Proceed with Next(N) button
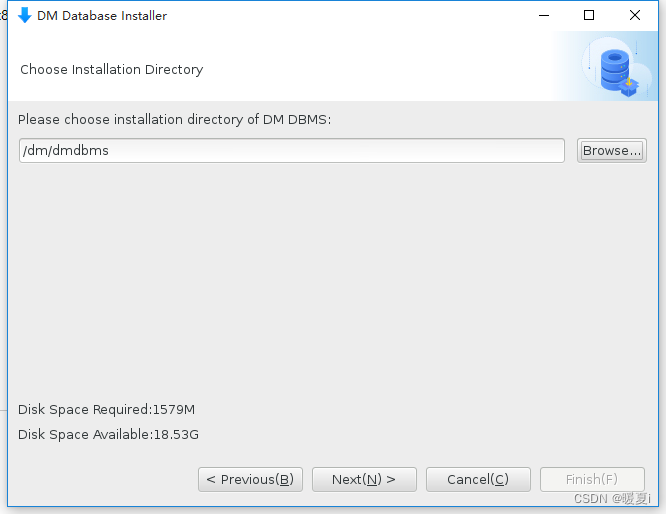 pos(364,480)
